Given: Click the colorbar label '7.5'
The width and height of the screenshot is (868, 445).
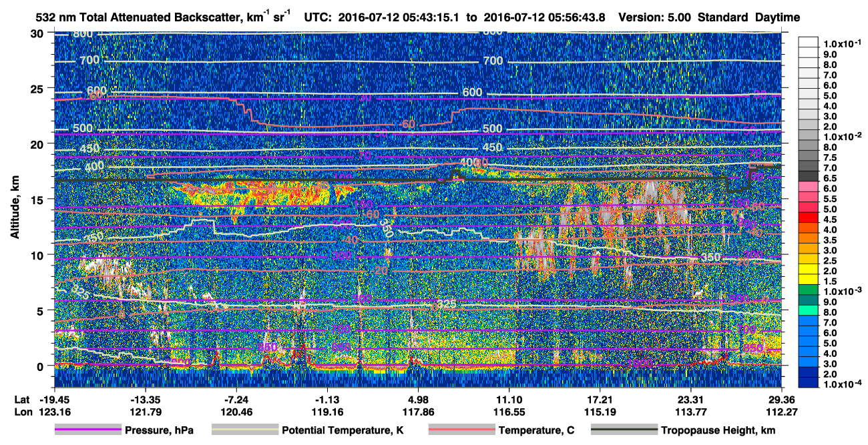Looking at the screenshot, I should (831, 158).
